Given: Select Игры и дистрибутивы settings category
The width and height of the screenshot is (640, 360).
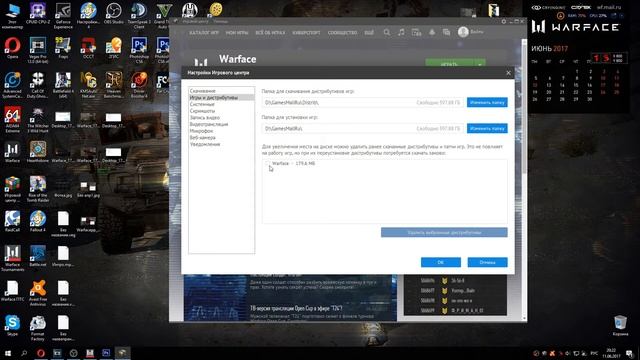Looking at the screenshot, I should tap(221, 98).
